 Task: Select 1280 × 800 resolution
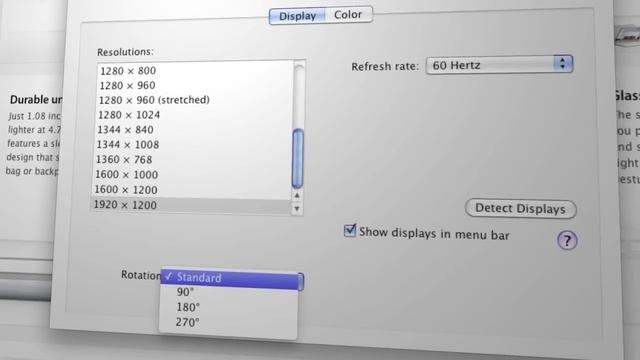click(196, 71)
